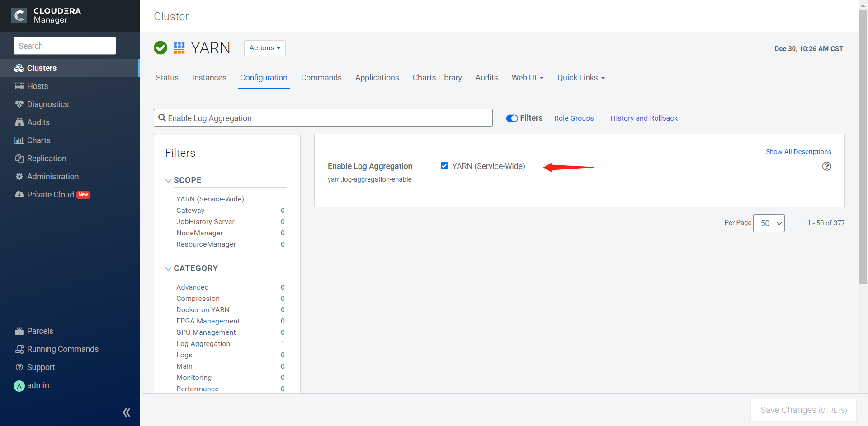This screenshot has height=426, width=868.
Task: Switch to the Instances tab
Action: pos(209,78)
